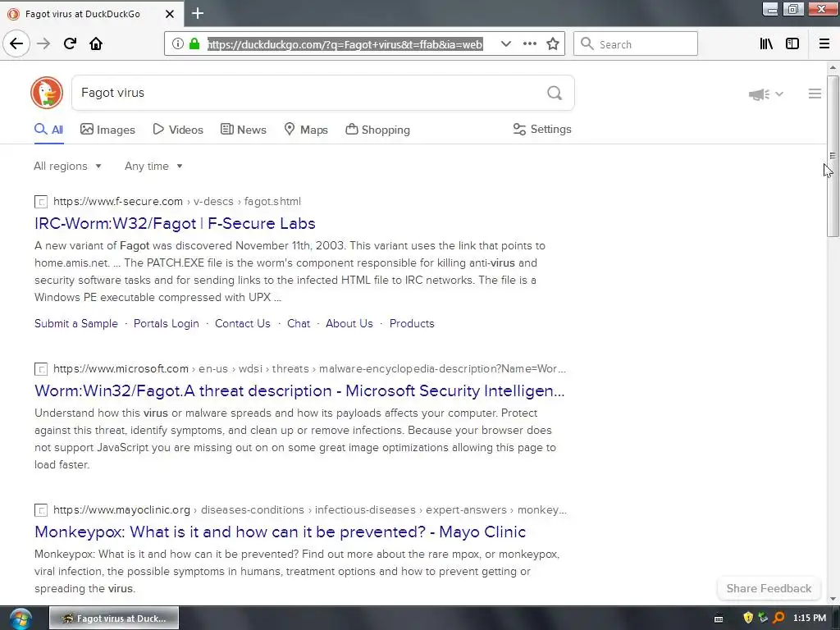Switch to Shopping results
Screen dimensions: 840x630
377,130
